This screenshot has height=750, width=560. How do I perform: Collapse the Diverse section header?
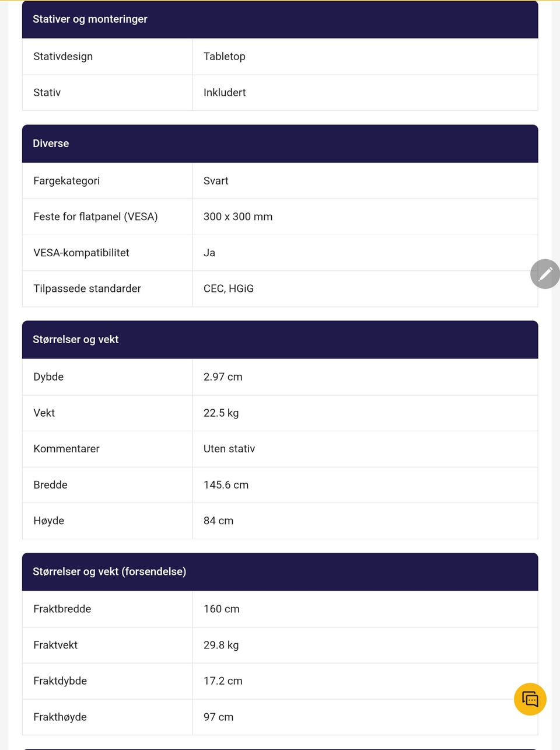pos(51,144)
